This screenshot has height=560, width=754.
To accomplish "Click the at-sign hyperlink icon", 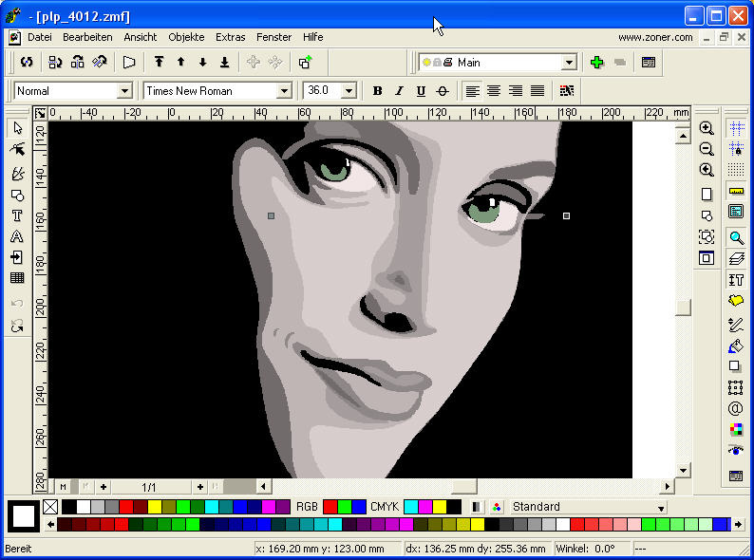I will click(736, 408).
